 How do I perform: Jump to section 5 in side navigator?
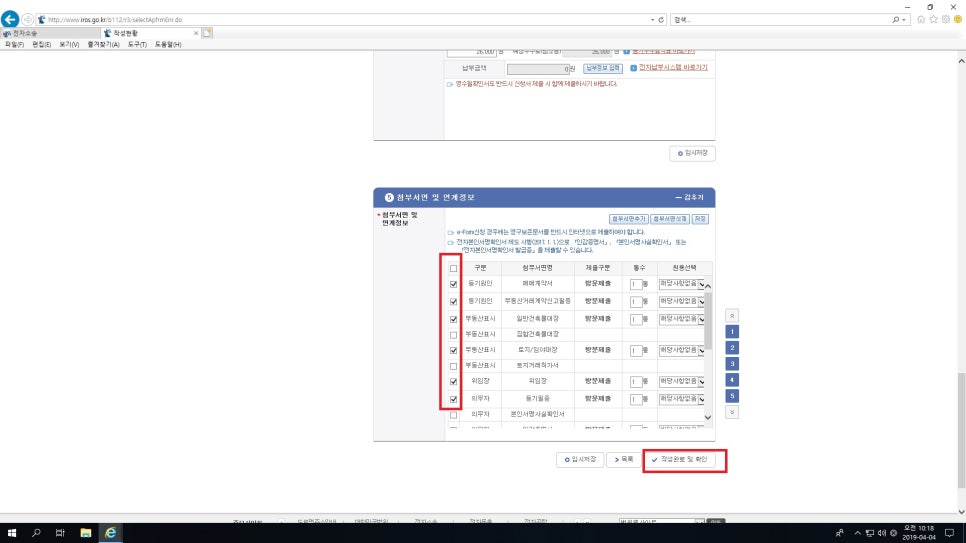point(732,396)
